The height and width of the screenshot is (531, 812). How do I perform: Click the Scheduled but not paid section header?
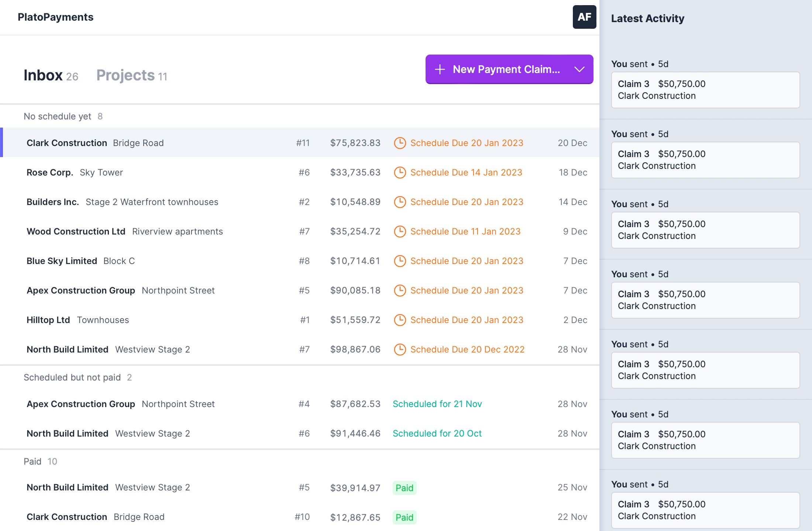click(x=78, y=378)
